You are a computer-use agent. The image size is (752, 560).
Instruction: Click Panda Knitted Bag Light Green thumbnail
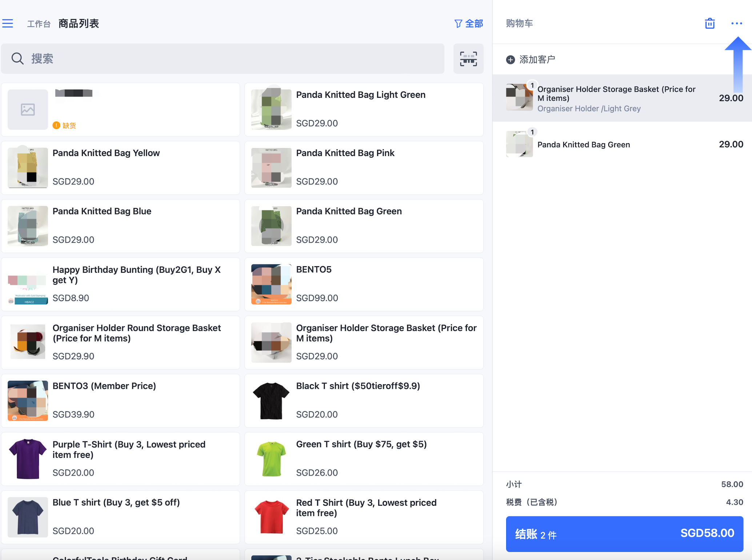coord(271,109)
